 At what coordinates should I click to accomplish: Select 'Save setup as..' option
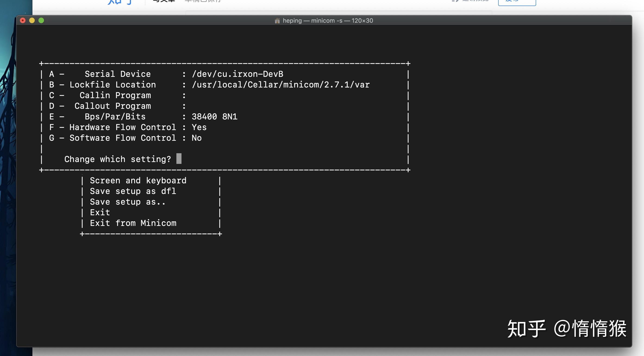pos(128,202)
